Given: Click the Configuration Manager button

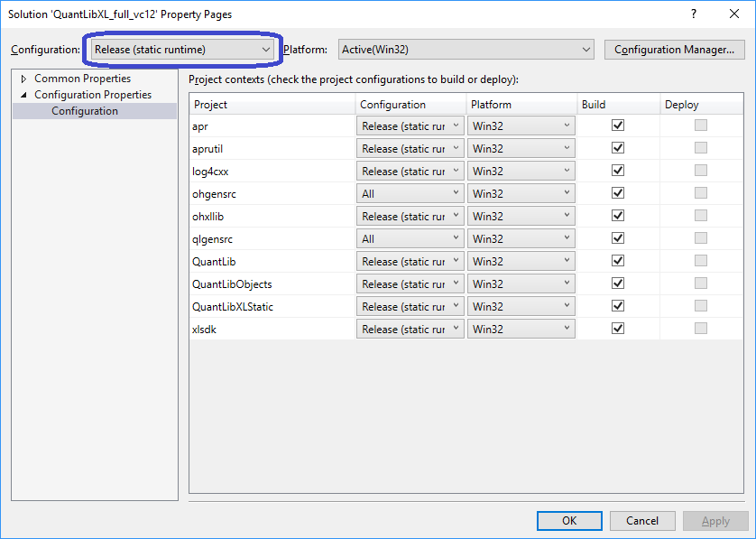Looking at the screenshot, I should click(x=675, y=50).
